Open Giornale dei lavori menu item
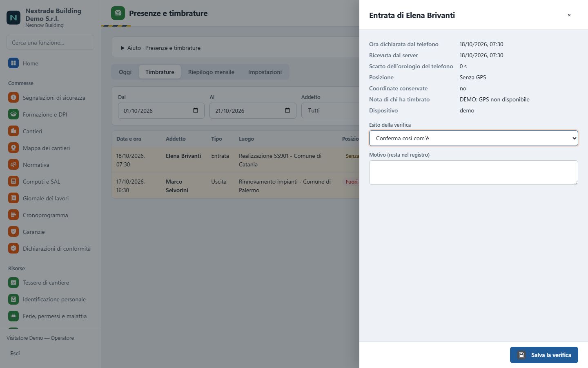This screenshot has height=368, width=588. [x=51, y=198]
